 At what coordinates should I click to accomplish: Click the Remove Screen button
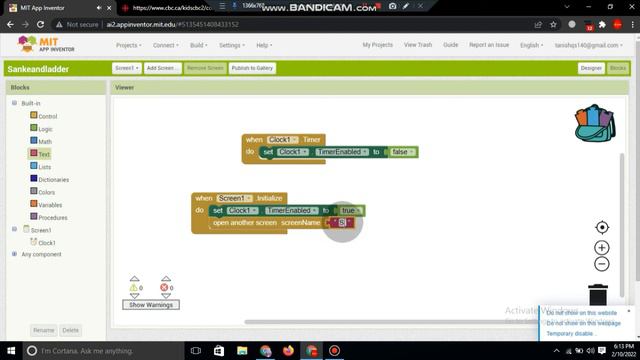coord(205,68)
